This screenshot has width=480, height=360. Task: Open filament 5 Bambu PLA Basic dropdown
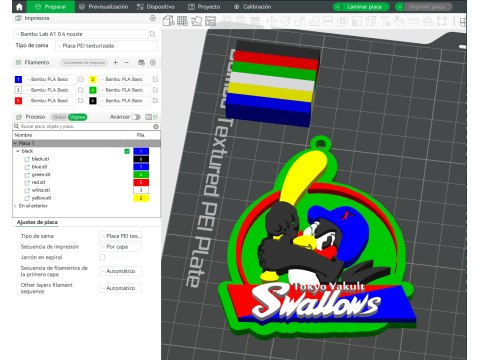point(50,100)
